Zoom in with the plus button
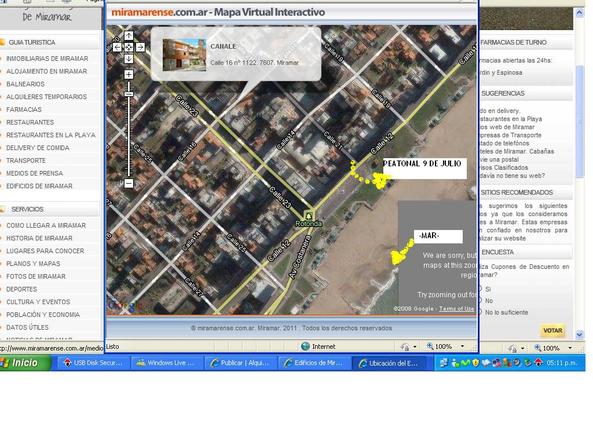Viewport: 593px width, 445px height. (x=129, y=74)
